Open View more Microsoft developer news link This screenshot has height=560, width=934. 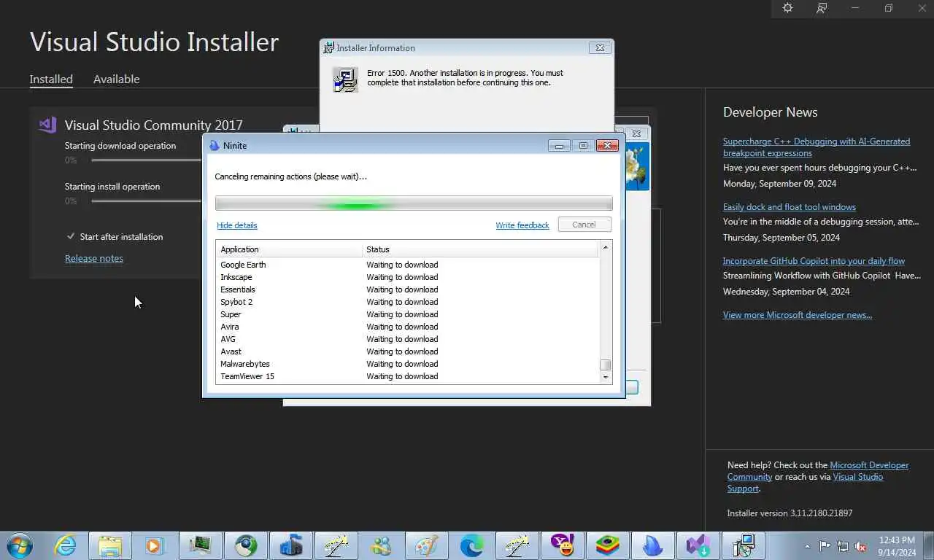click(798, 315)
